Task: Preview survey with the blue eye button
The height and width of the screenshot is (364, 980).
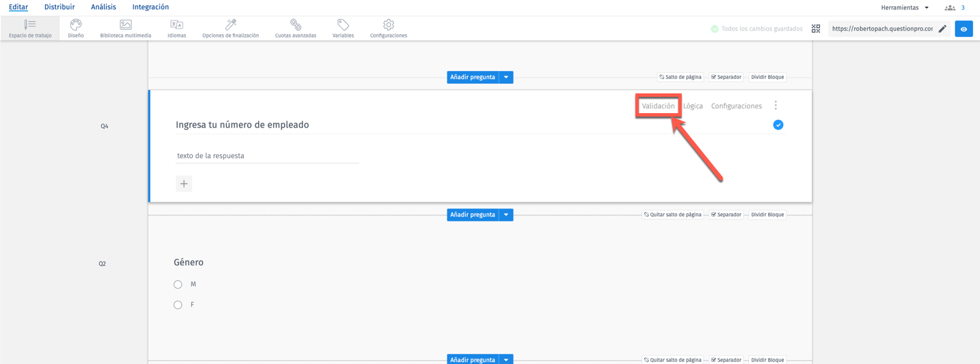Action: [964, 29]
